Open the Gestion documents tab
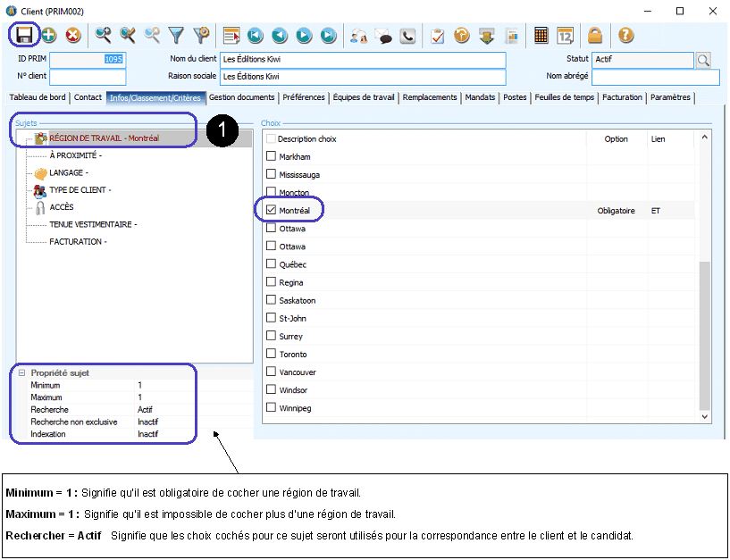The image size is (730, 560). coord(241,97)
